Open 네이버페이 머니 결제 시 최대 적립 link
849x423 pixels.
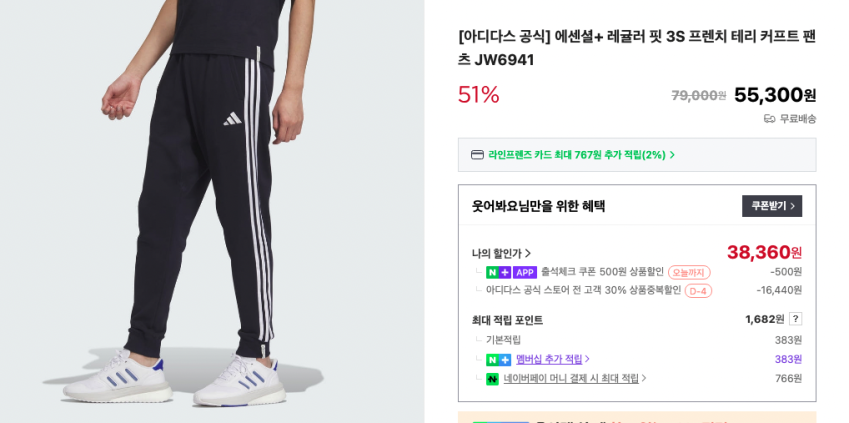pos(574,379)
